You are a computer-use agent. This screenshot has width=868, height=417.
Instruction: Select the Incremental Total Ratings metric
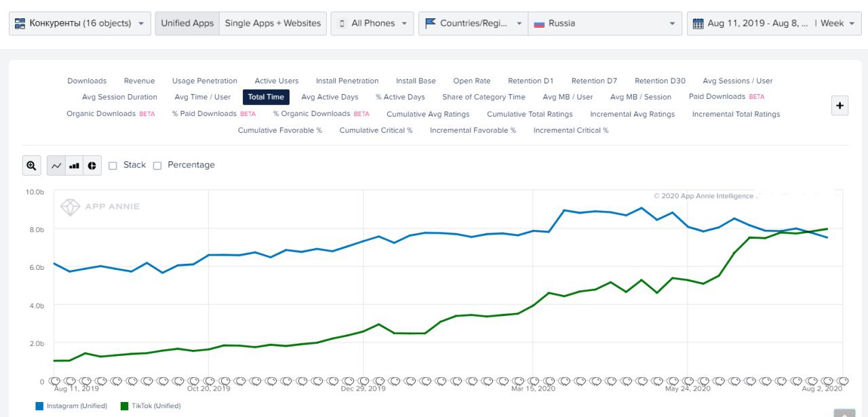click(736, 114)
